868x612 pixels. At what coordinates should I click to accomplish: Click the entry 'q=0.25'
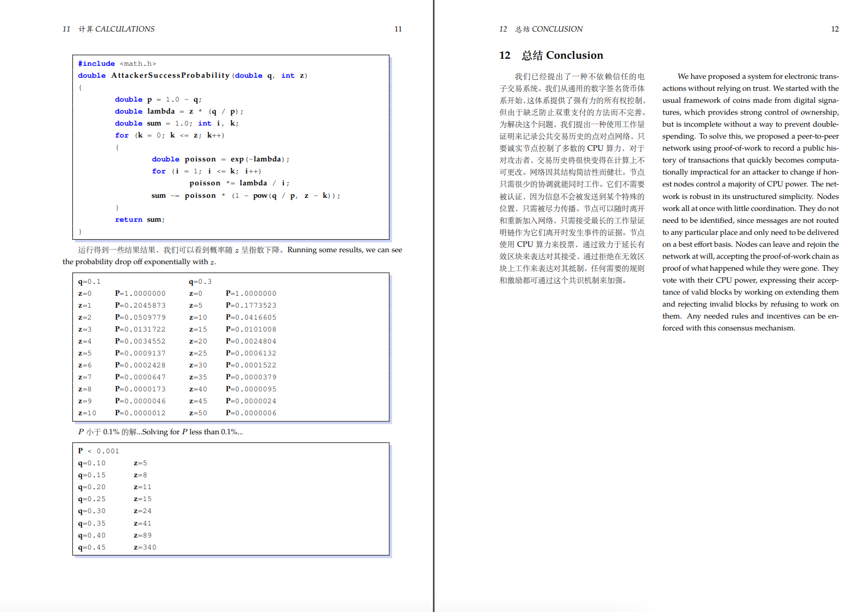92,499
